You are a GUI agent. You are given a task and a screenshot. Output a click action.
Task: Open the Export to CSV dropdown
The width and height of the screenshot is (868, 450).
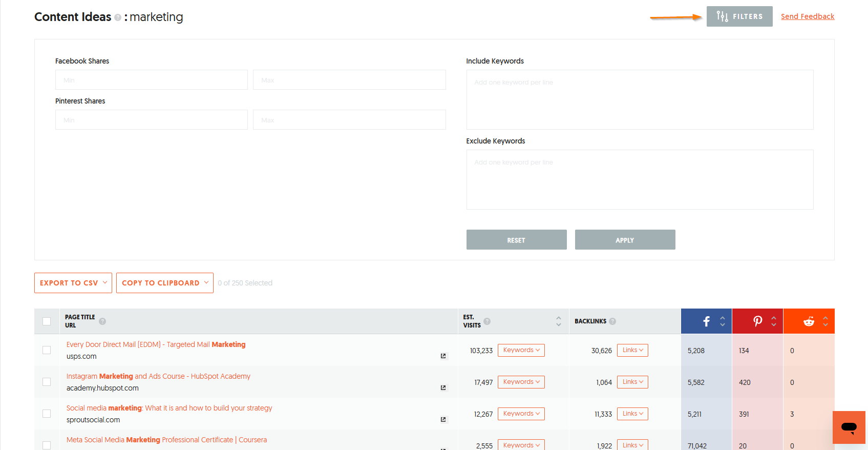(x=73, y=283)
